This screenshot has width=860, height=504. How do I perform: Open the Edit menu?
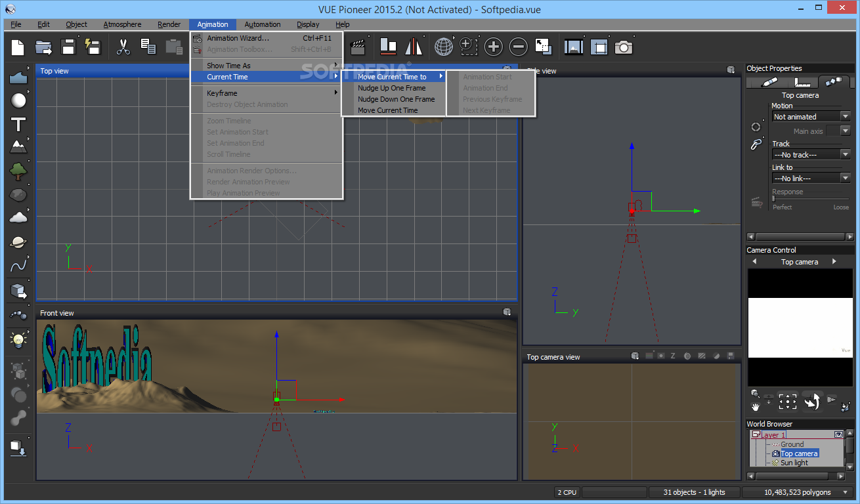[x=43, y=24]
